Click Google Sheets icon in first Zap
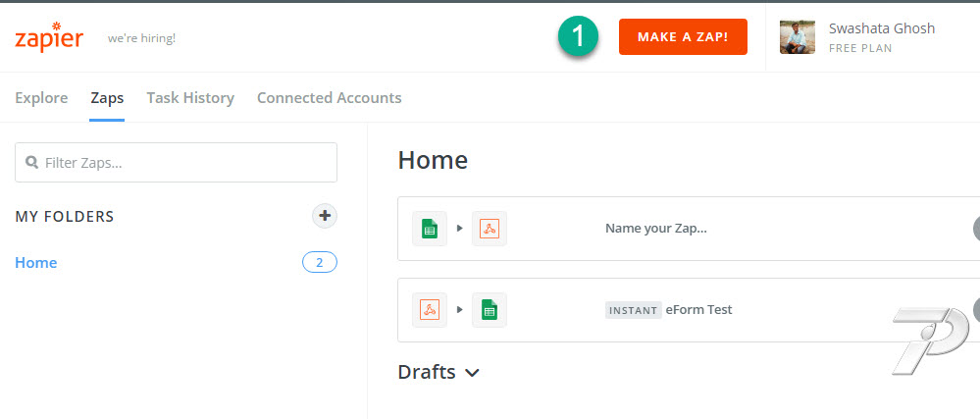The image size is (980, 419). point(430,229)
